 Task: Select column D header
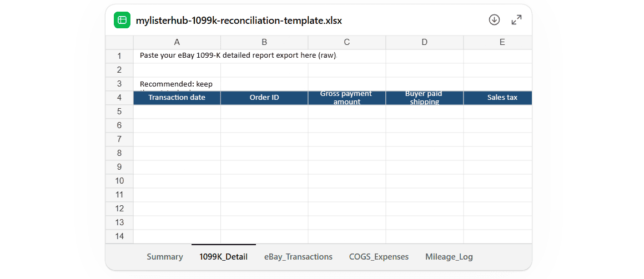click(425, 42)
